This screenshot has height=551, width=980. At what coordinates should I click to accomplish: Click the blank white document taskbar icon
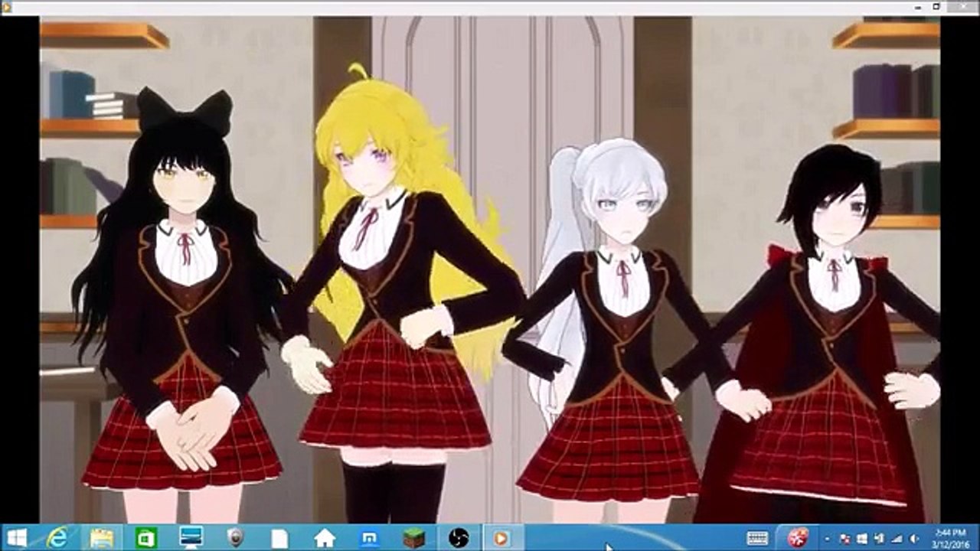pos(279,538)
